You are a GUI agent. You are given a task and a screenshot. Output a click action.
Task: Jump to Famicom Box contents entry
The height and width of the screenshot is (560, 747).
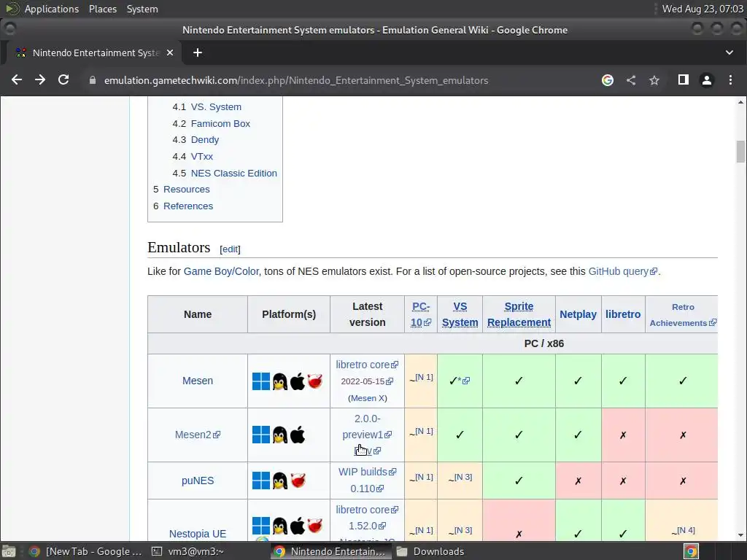pyautogui.click(x=220, y=123)
